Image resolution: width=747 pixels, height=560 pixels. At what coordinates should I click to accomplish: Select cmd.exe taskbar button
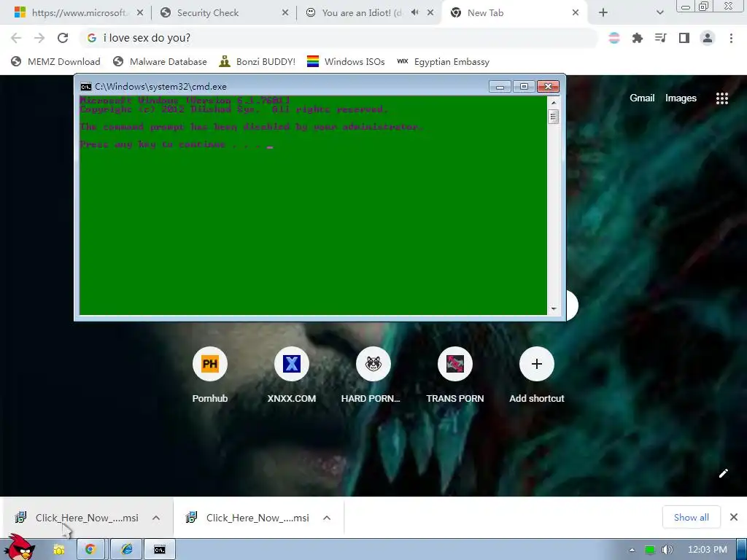tap(160, 550)
